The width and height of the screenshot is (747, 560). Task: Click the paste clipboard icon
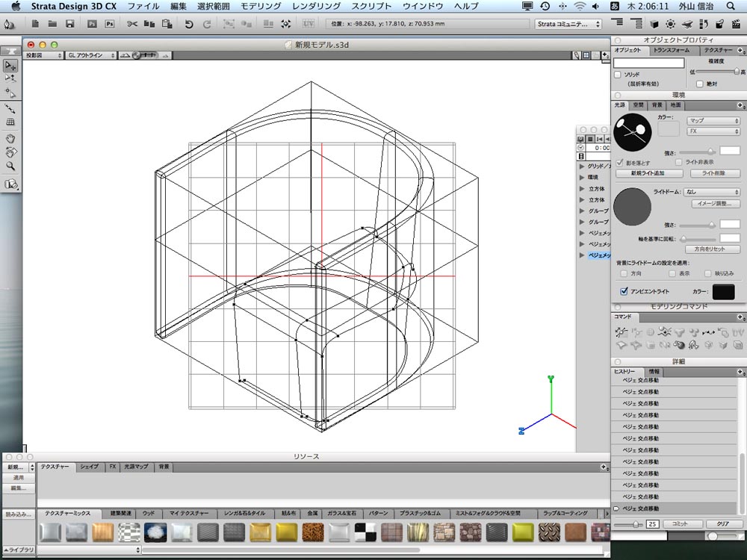[x=167, y=24]
